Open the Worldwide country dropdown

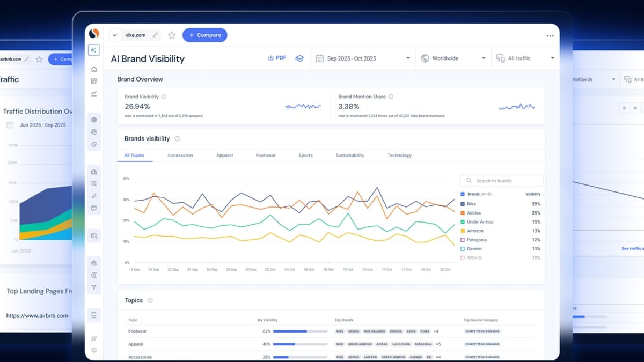453,58
